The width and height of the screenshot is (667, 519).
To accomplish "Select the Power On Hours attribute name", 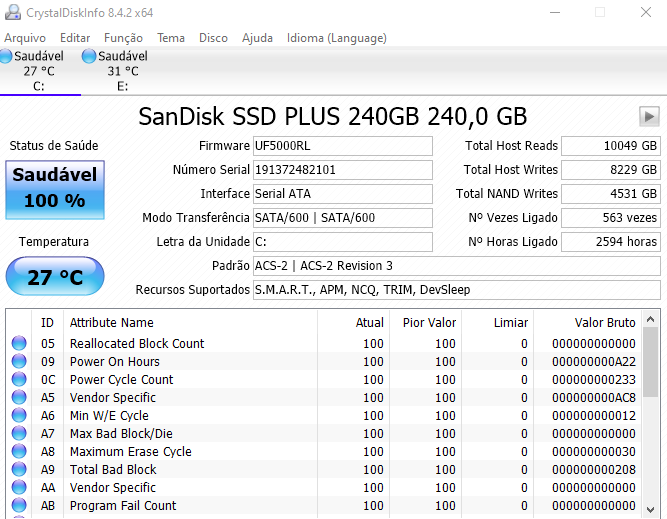I will (x=115, y=362).
